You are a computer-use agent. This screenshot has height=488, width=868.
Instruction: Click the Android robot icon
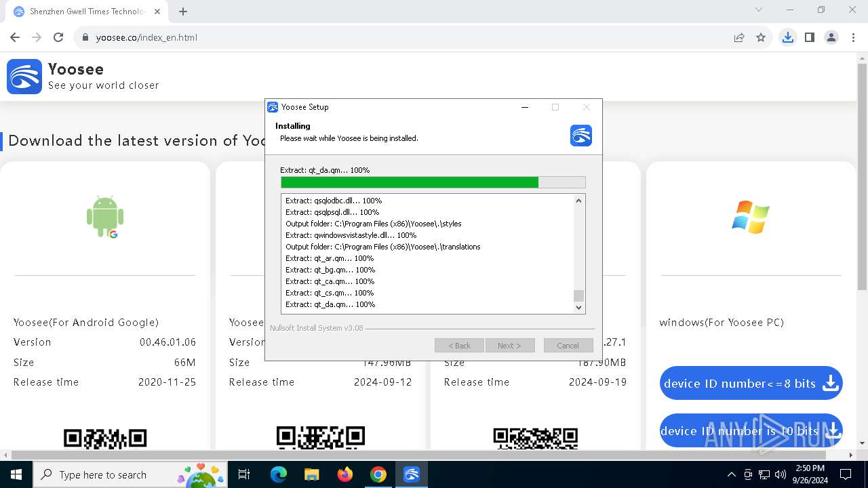pyautogui.click(x=105, y=217)
